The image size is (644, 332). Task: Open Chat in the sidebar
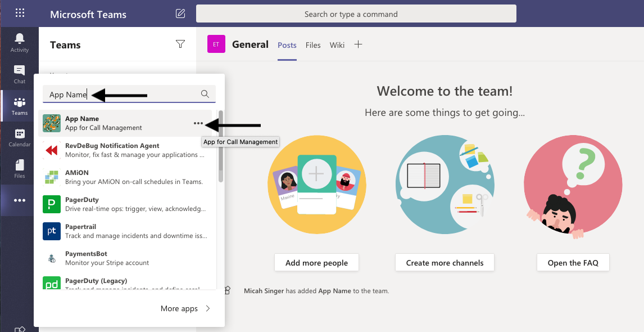(x=20, y=74)
